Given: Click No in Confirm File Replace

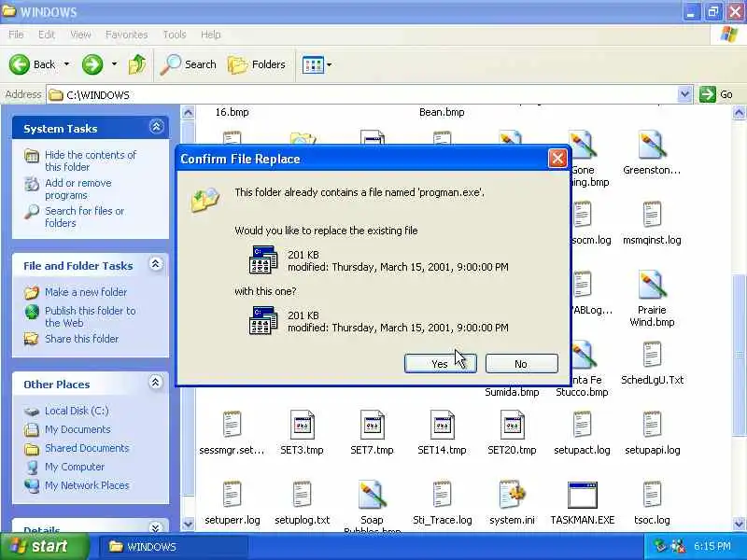Looking at the screenshot, I should [x=521, y=364].
